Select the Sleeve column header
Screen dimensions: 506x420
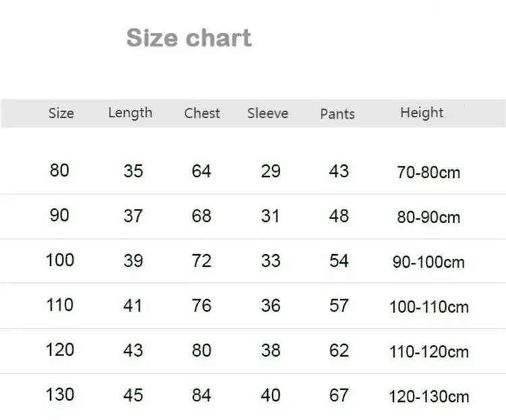pyautogui.click(x=267, y=113)
